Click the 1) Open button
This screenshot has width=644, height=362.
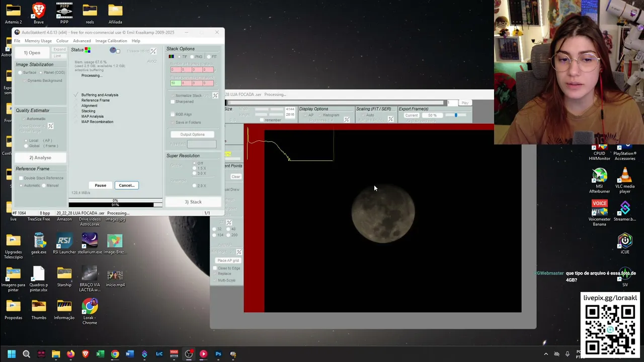32,53
